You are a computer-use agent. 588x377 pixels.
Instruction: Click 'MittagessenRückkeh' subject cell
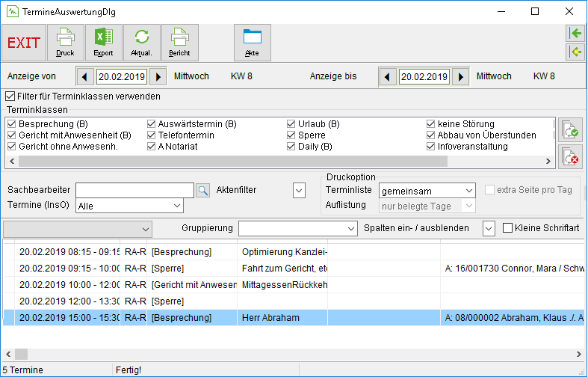click(282, 285)
